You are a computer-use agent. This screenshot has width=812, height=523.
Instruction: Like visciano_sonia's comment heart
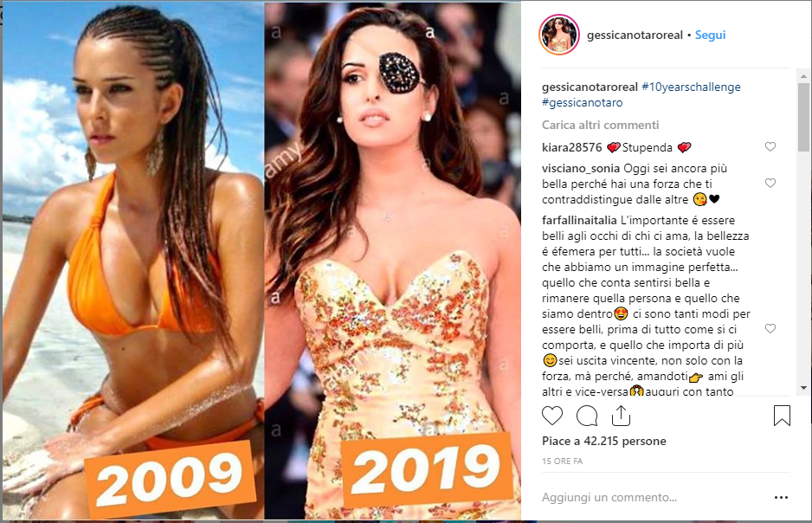[770, 183]
